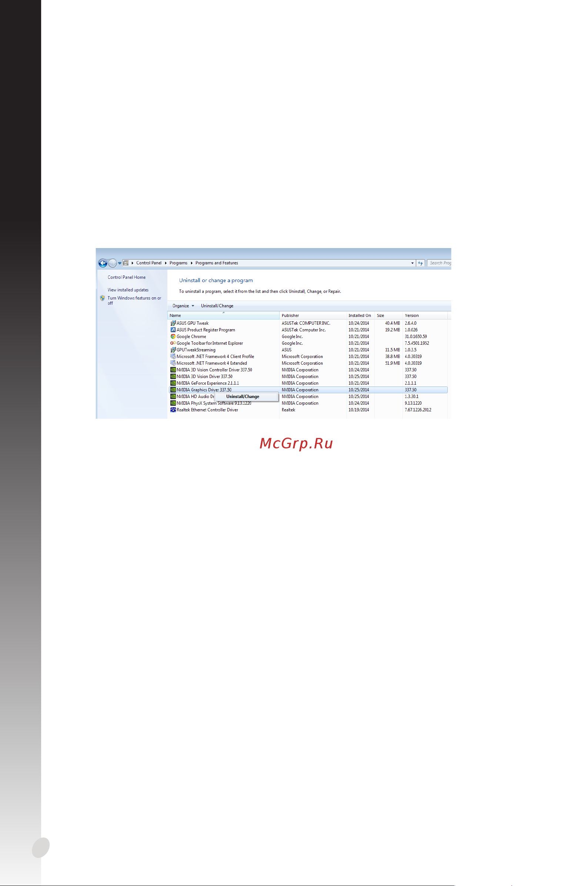Click version 31.0.1650.59 cell
Image resolution: width=588 pixels, height=886 pixels.
point(416,337)
